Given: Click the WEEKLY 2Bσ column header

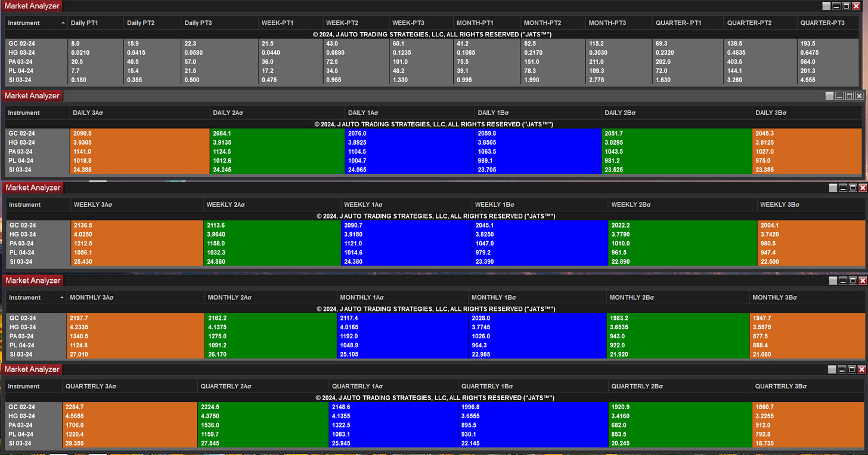Looking at the screenshot, I should point(683,204).
